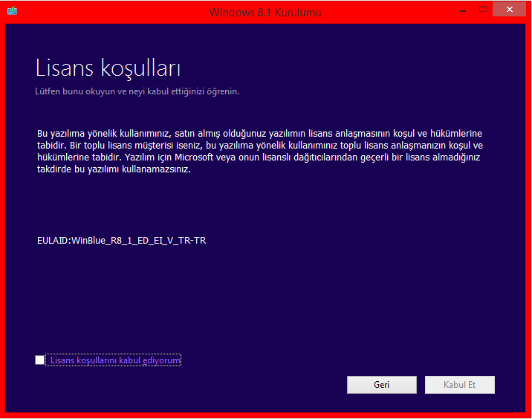Click the license paragraph starting Bu yazılıma yönelik
The height and width of the screenshot is (419, 532).
260,152
